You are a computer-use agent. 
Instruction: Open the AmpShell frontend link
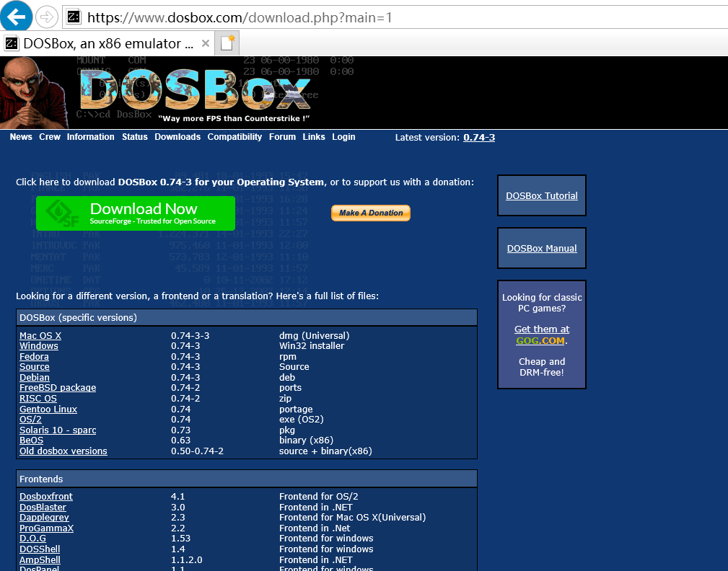coord(40,559)
